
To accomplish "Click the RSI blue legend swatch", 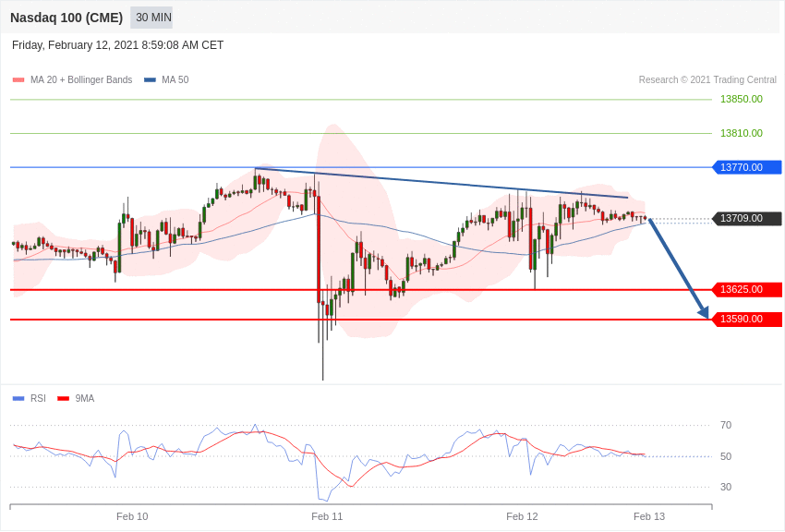I will 18,398.
